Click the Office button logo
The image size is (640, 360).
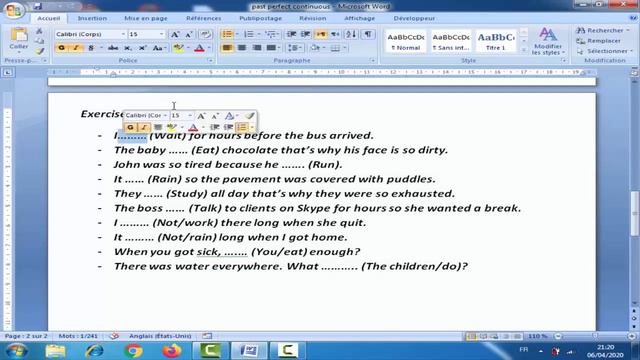[14, 10]
